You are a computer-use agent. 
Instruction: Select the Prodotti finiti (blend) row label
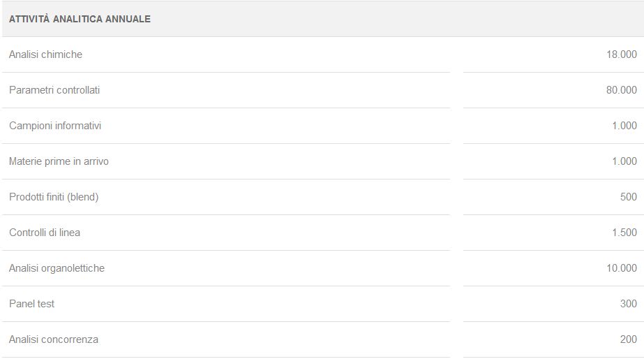[54, 197]
